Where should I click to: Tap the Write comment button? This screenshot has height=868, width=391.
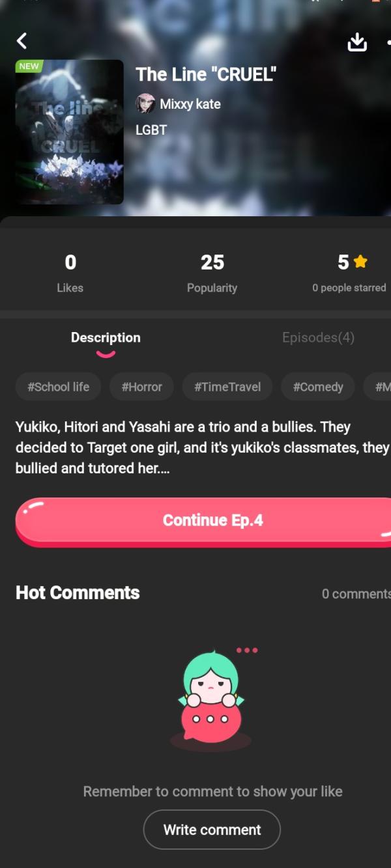click(212, 830)
